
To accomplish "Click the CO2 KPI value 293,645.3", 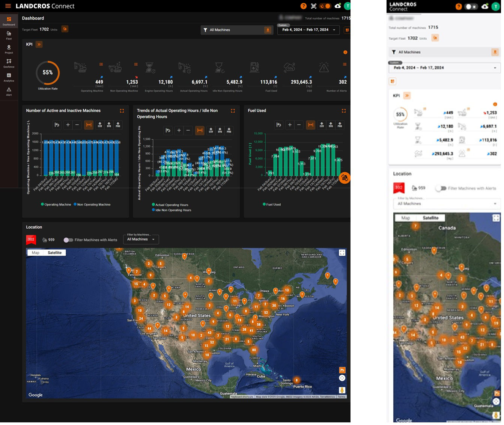I will tap(301, 82).
